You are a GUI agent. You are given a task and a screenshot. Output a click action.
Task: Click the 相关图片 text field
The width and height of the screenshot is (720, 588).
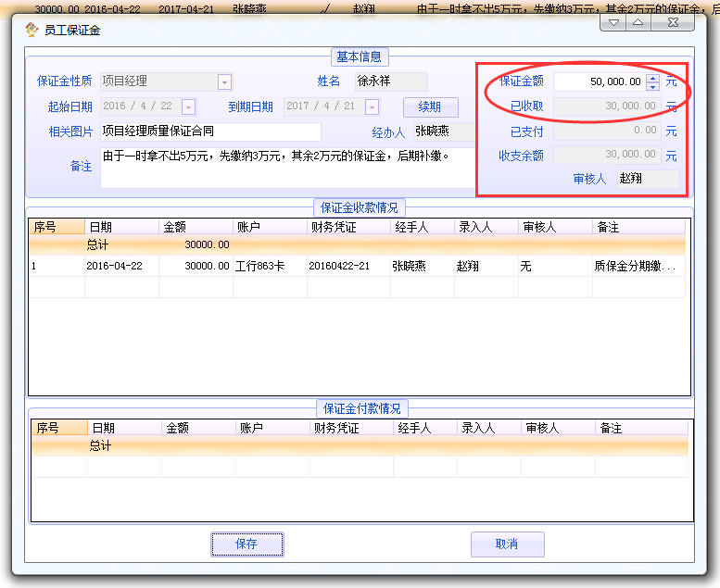(x=209, y=131)
